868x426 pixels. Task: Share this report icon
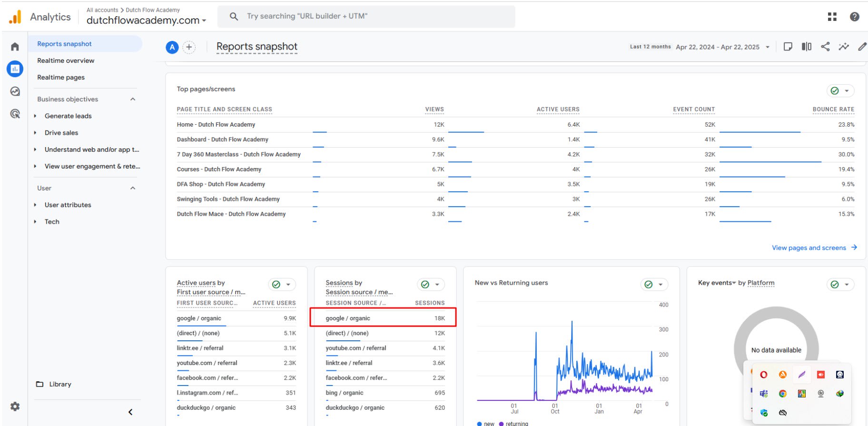tap(825, 47)
